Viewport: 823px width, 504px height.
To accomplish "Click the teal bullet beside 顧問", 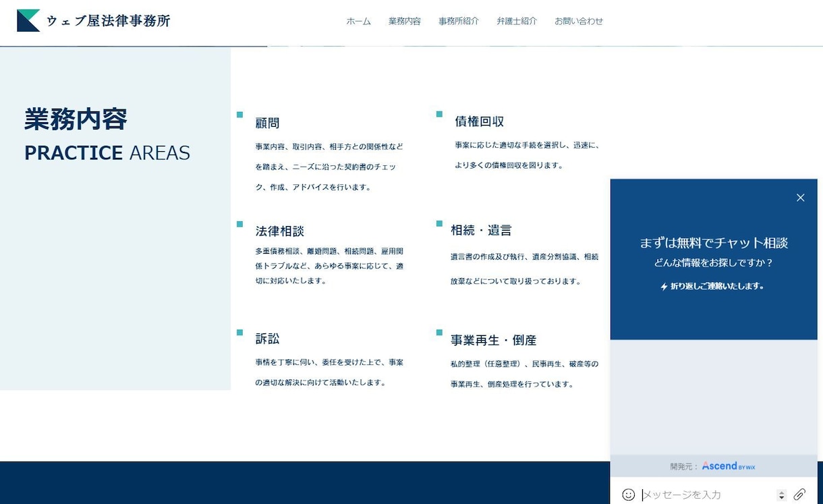I will 239,115.
